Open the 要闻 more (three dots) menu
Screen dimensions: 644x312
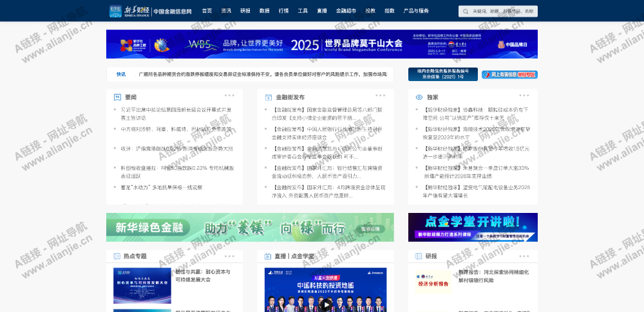pos(229,96)
